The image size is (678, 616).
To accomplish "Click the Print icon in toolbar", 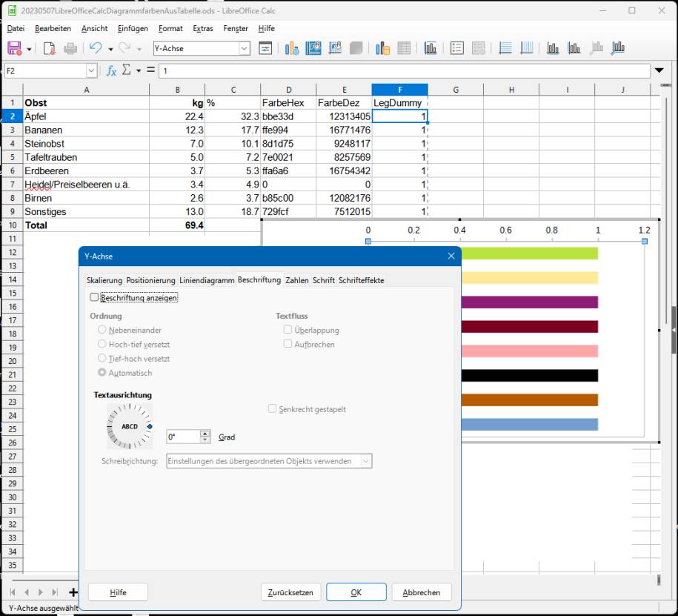I will (x=70, y=48).
